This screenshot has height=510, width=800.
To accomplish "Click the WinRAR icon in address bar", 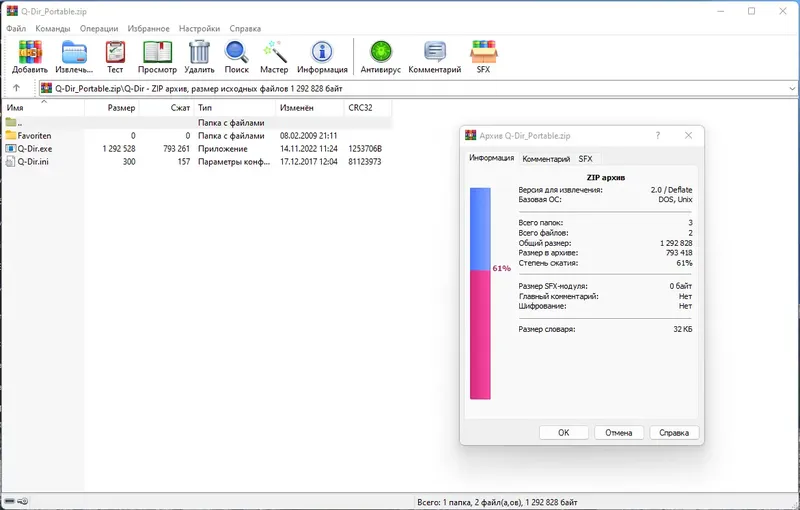I will point(46,88).
